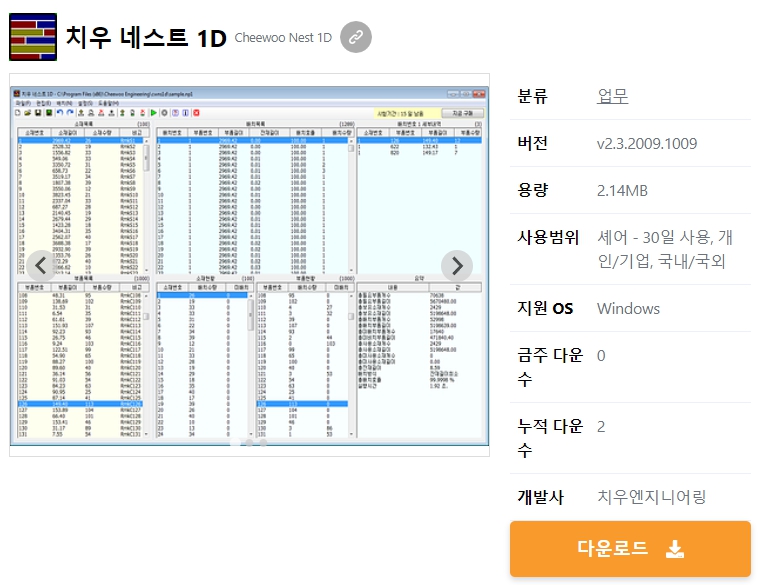760x585 pixels.
Task: Select the third carousel indicator dot
Action: 263,442
